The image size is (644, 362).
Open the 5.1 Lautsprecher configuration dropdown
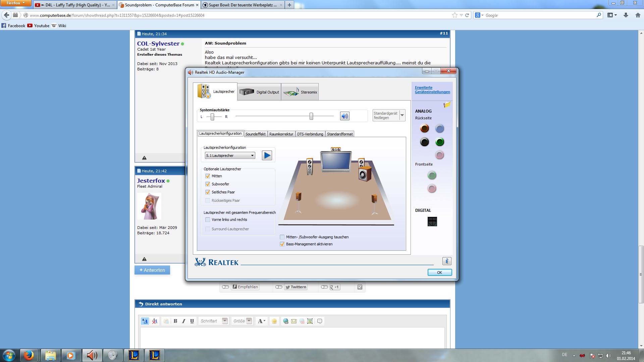point(230,156)
